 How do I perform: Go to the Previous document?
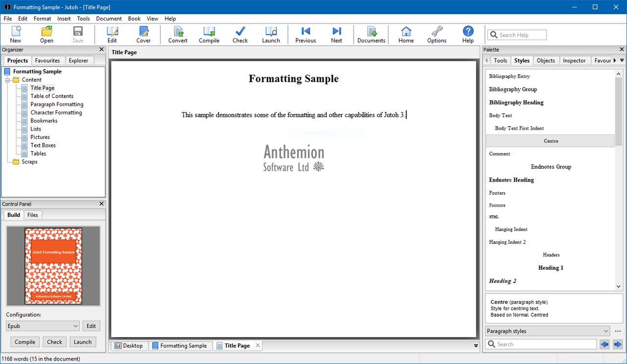coord(306,35)
